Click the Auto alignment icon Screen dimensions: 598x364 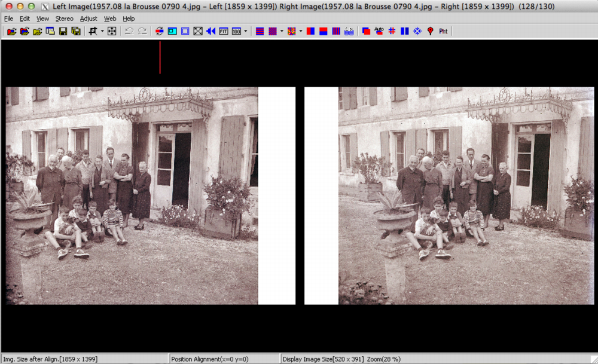379,31
